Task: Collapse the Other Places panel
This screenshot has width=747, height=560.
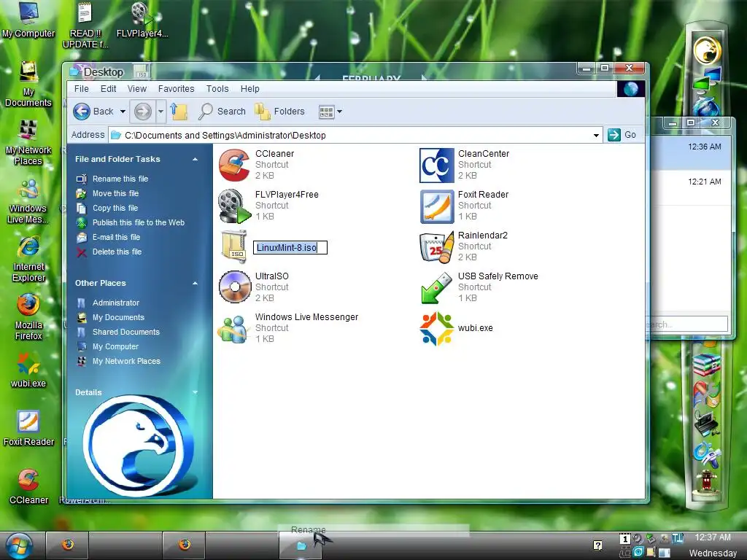Action: (x=195, y=284)
